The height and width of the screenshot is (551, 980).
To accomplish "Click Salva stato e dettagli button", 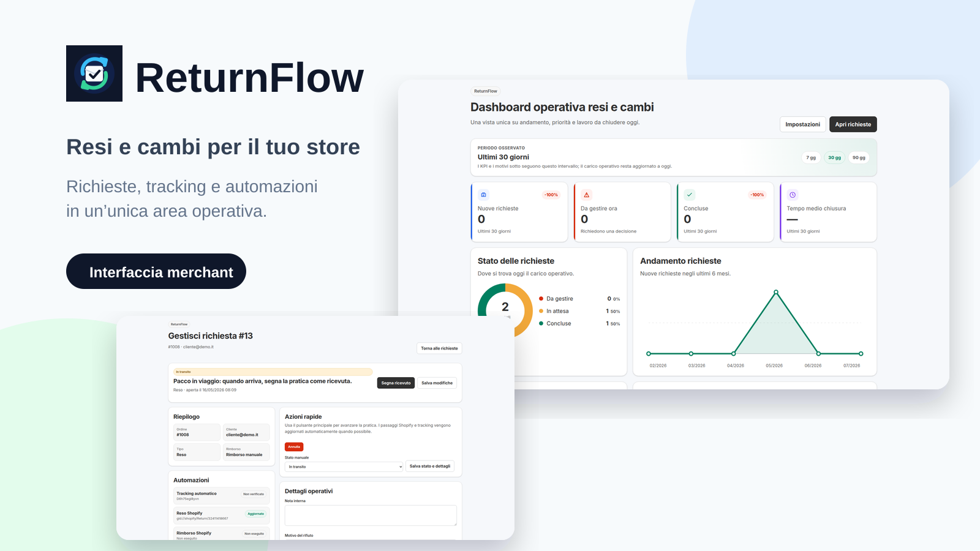I will coord(430,466).
